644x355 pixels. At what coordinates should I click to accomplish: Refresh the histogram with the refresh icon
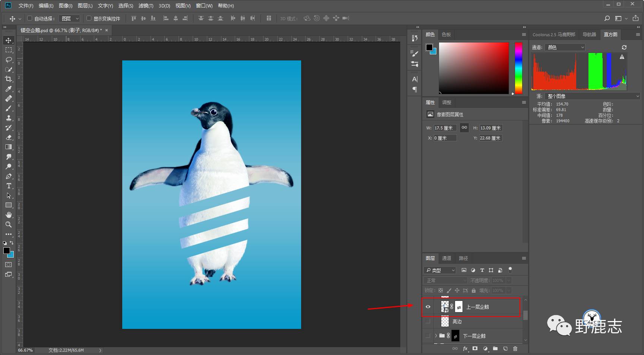[624, 47]
